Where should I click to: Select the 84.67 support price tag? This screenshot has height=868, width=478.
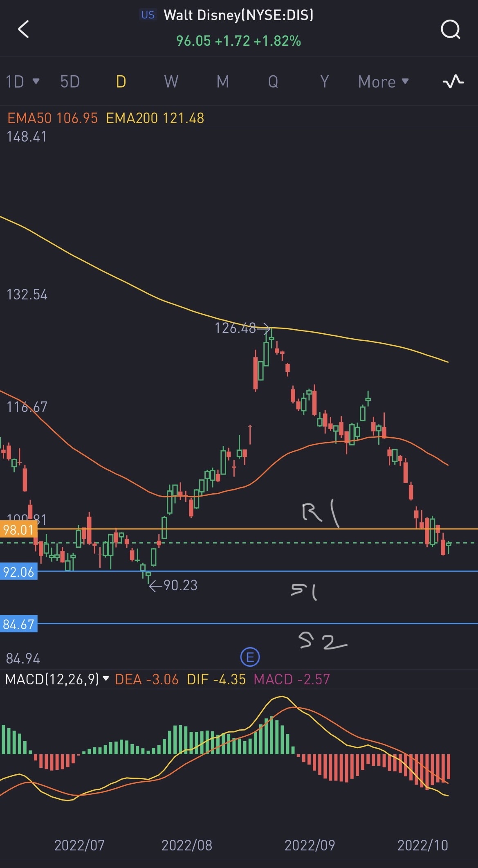(18, 624)
